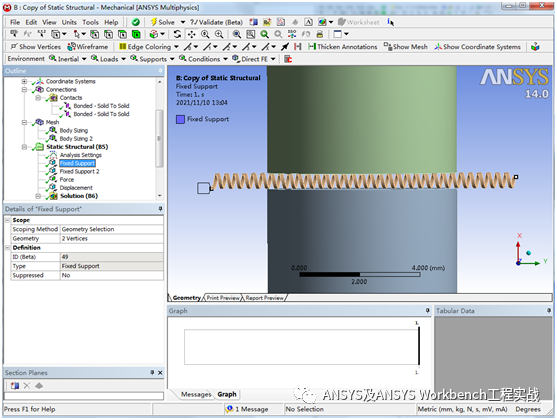
Task: Click the Geometry field '2 Vertices'
Action: point(112,238)
